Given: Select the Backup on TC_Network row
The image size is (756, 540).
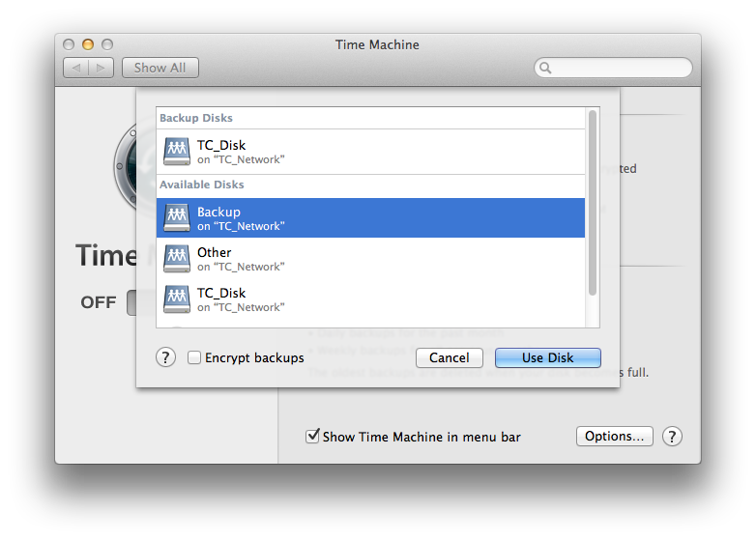Looking at the screenshot, I should 370,217.
